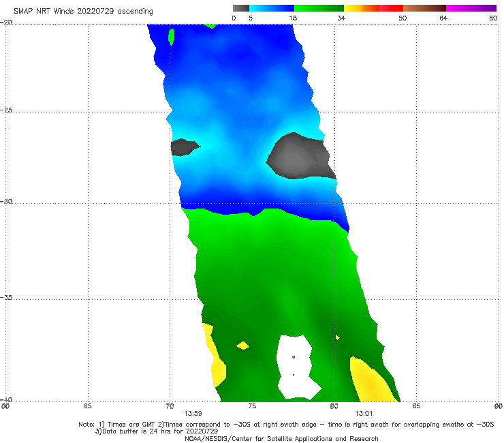504x443 pixels.
Task: Click the latitude label '-35'
Action: pyautogui.click(x=6, y=298)
